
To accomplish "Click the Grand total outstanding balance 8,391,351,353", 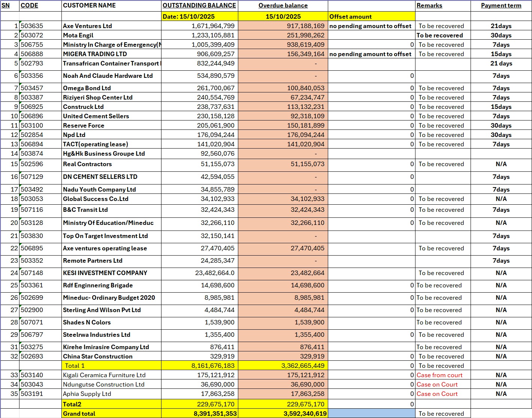I will coord(215,414).
